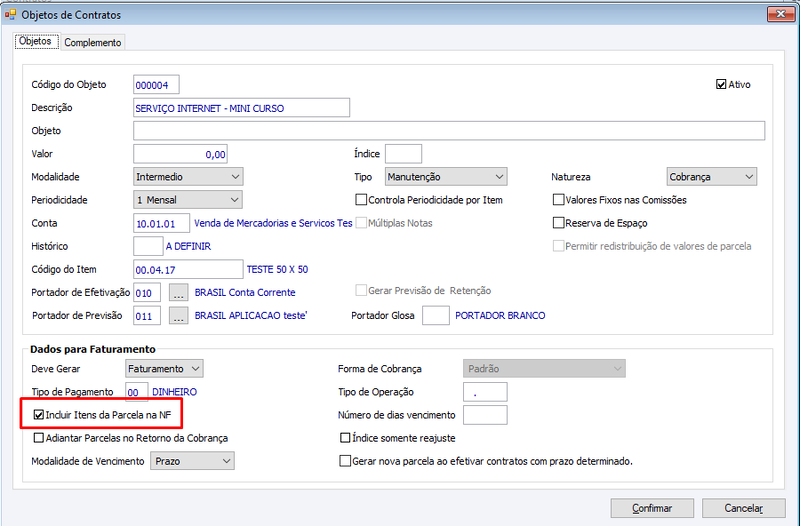Click the BRASIL Conta Corrente text
Viewport: 800px width, 526px height.
click(x=245, y=292)
